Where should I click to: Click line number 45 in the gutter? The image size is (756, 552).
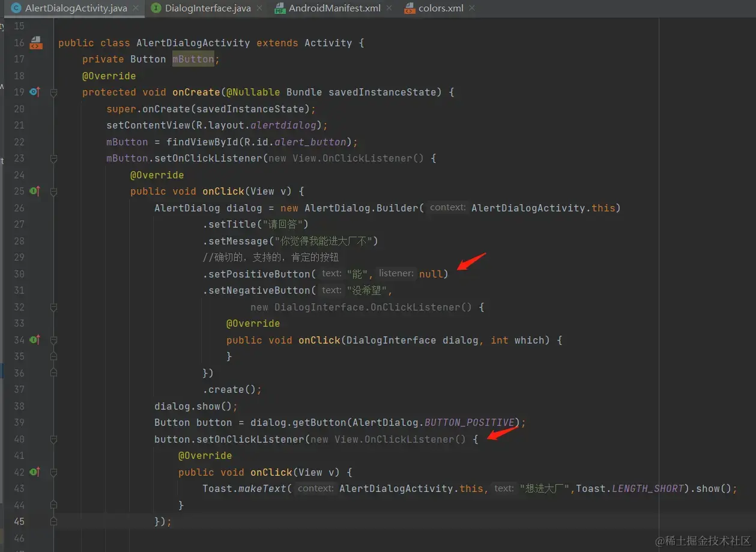(x=19, y=521)
